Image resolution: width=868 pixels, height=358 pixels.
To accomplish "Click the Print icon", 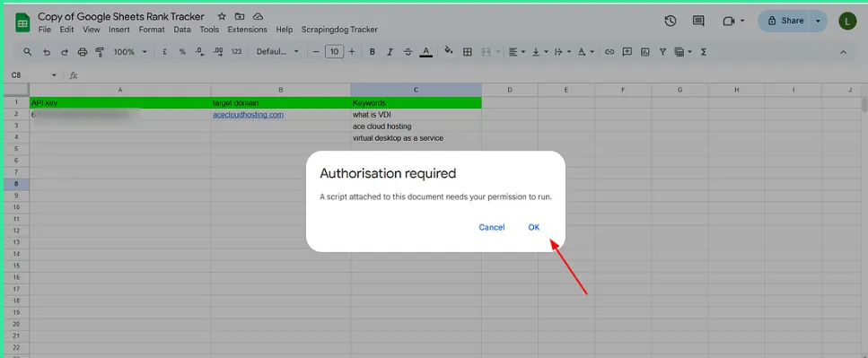I will 83,52.
